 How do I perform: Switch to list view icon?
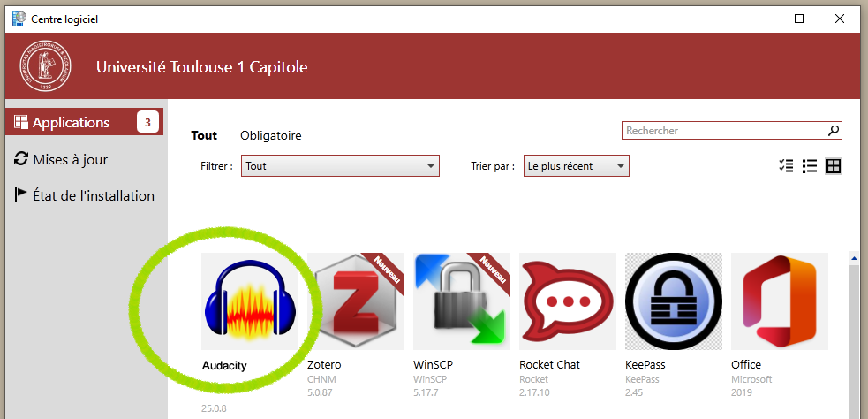(x=810, y=165)
